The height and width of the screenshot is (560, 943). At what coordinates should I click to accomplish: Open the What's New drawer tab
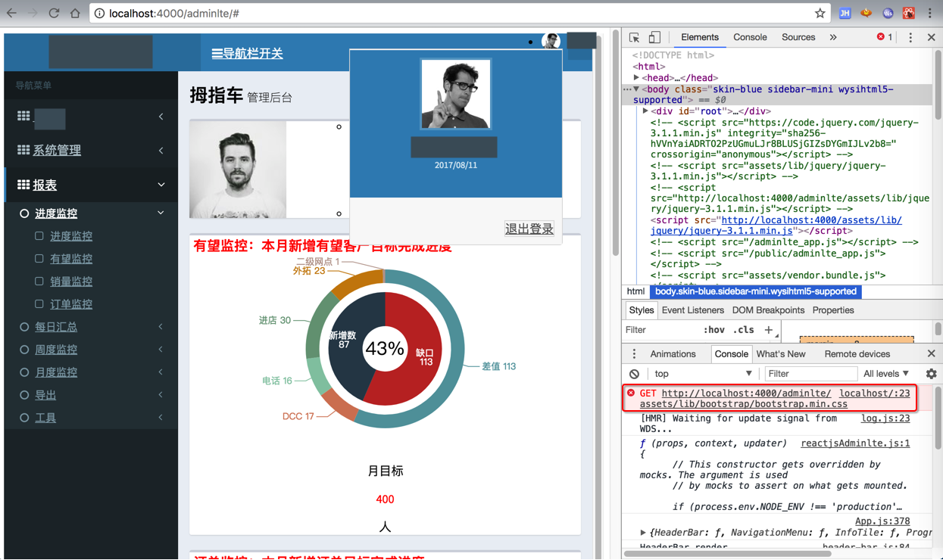781,354
